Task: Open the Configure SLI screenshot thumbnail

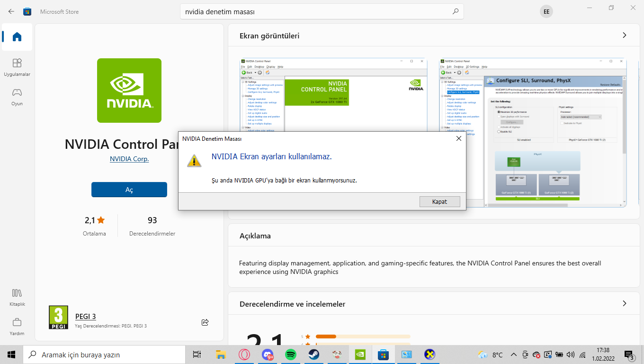Action: (x=533, y=133)
